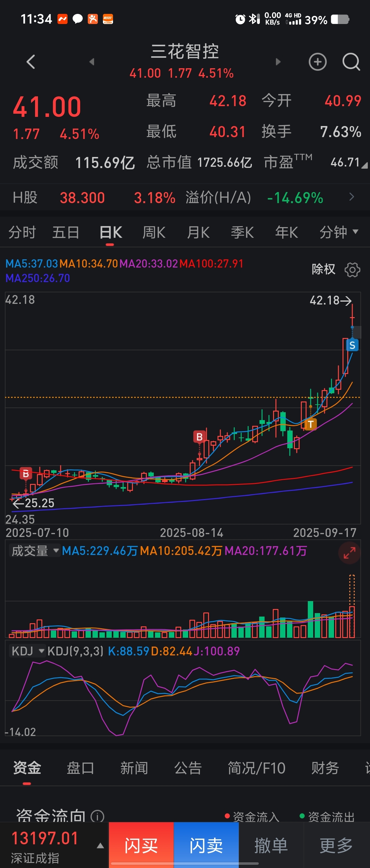This screenshot has height=868, width=370.
Task: Open the 成交量 indicator dropdown
Action: tap(34, 551)
